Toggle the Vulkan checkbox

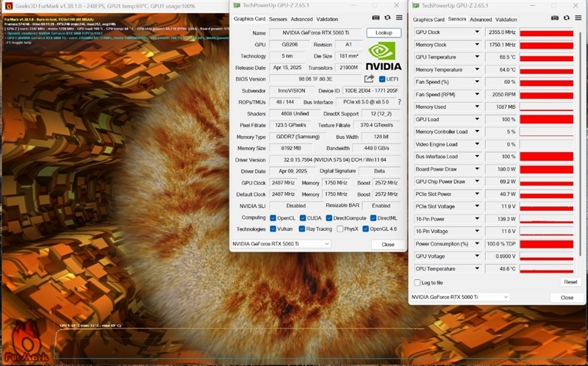[273, 229]
